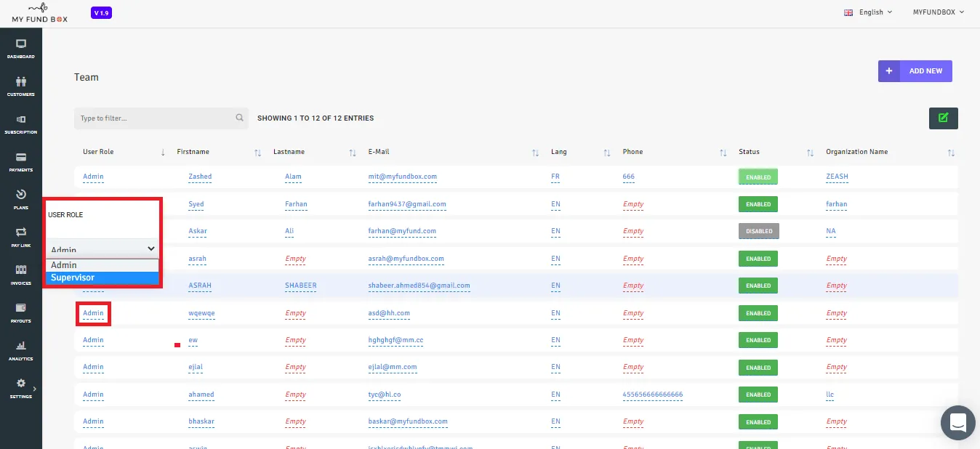Image resolution: width=980 pixels, height=449 pixels.
Task: Open the mit@myfundbox.com email link
Action: [403, 177]
